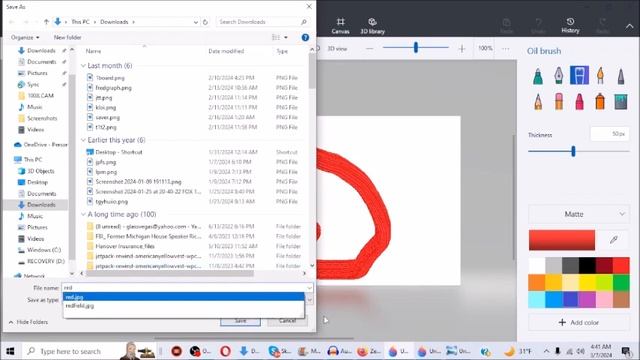Select the Hanover Insurance_files folder
Image resolution: width=640 pixels, height=360 pixels.
point(125,246)
